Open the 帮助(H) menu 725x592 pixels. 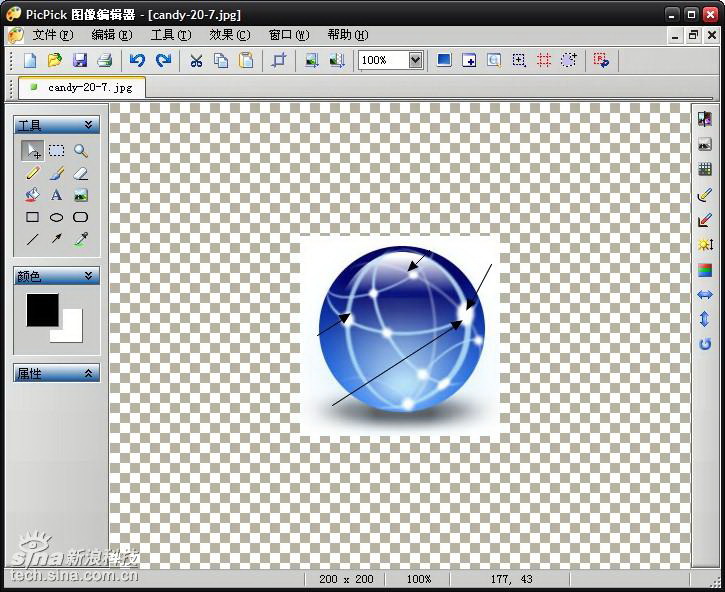[348, 35]
